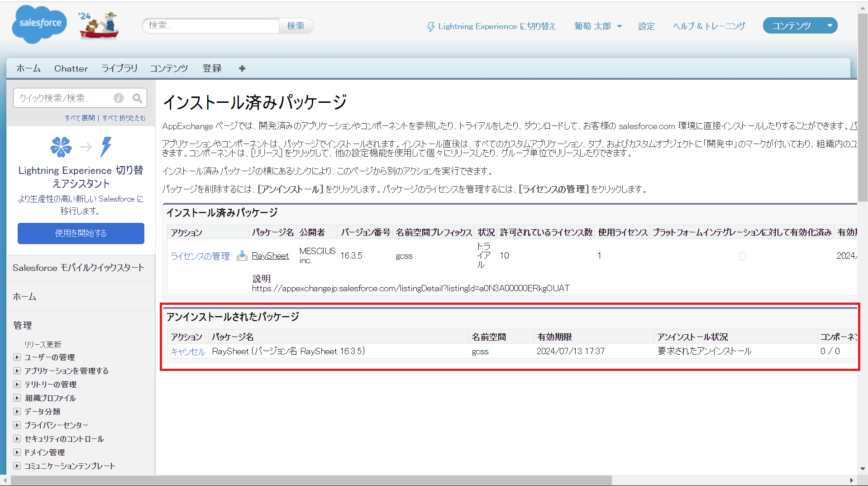
Task: Open the 登録 tab
Action: [212, 68]
